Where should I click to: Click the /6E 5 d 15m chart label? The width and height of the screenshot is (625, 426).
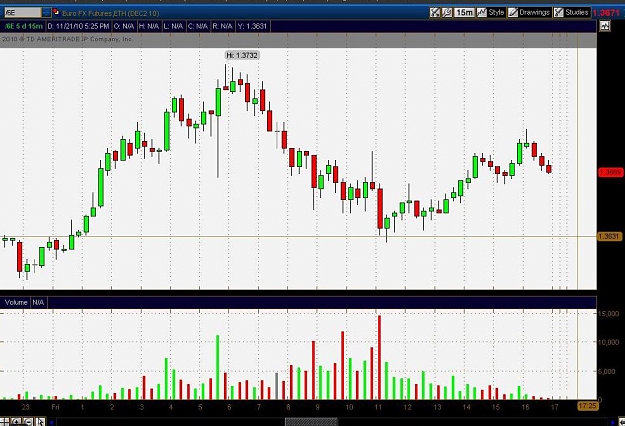(24, 26)
